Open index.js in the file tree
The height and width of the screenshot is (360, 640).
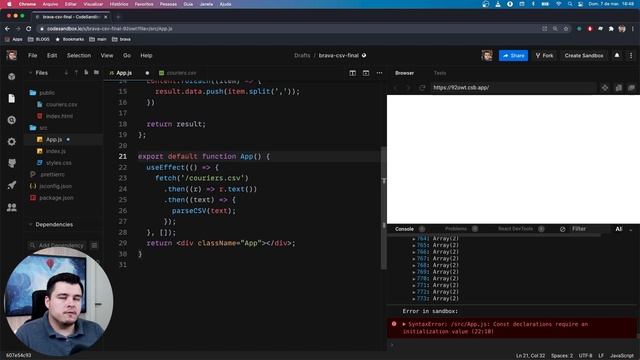tap(56, 151)
